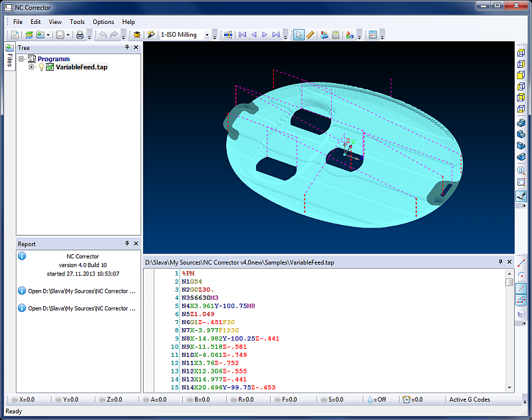
Task: Select the ruler measure tool
Action: (310, 35)
